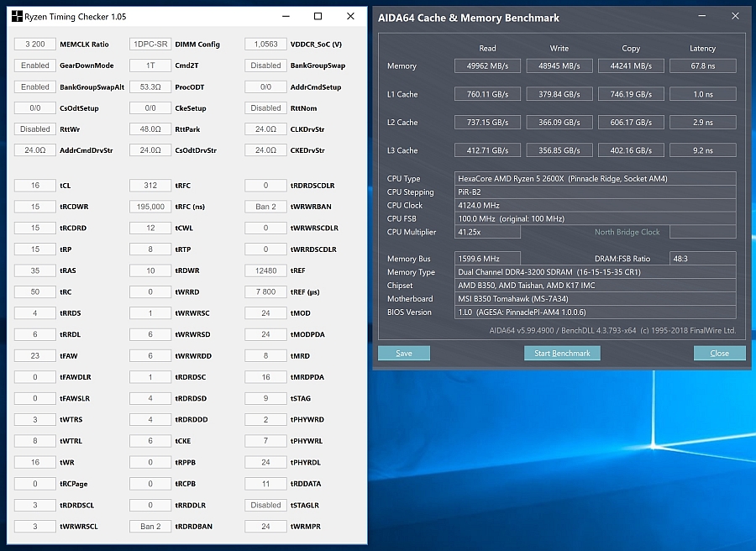
Task: Click the tRDWR value field 10
Action: (150, 270)
